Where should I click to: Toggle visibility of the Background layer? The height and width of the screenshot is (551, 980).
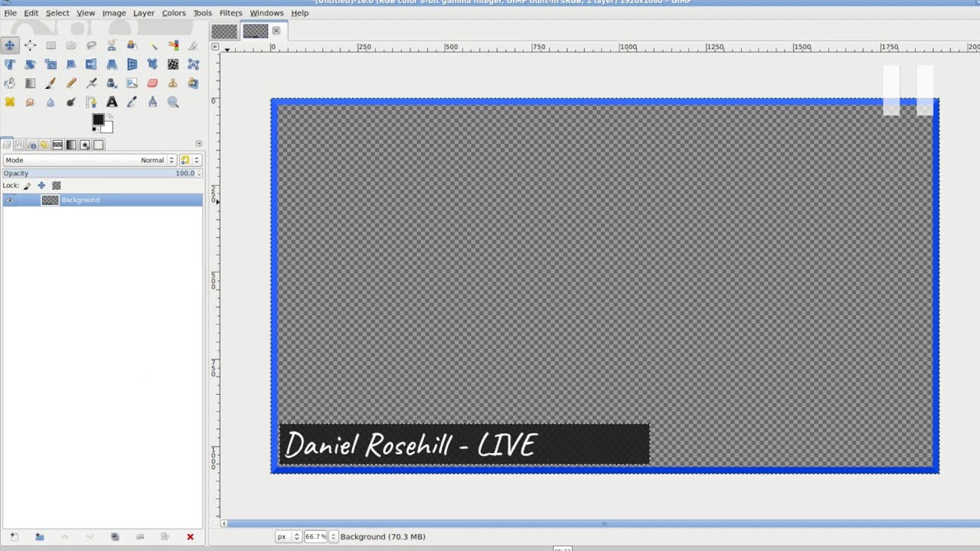(9, 200)
